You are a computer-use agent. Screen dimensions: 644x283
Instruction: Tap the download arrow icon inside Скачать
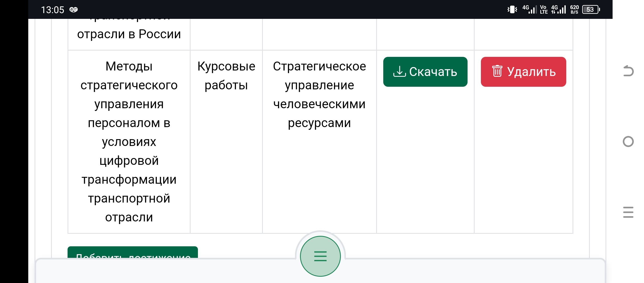pos(399,72)
